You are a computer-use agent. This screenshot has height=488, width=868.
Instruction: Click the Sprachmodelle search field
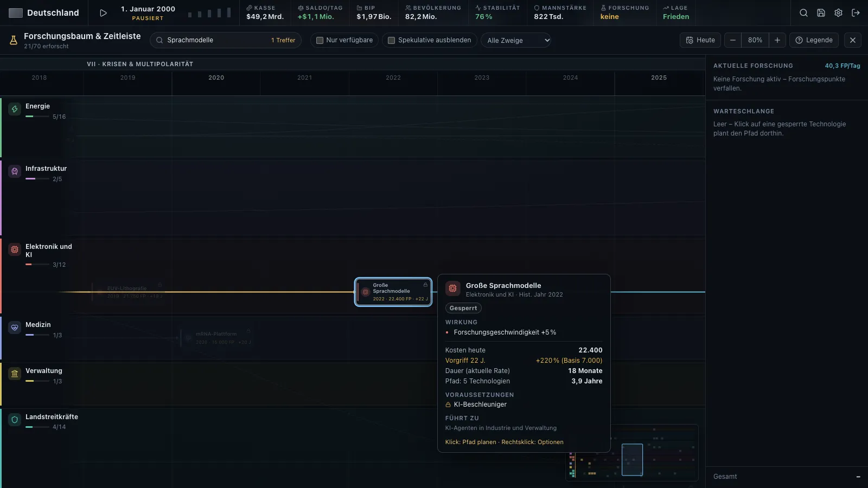[x=226, y=40]
